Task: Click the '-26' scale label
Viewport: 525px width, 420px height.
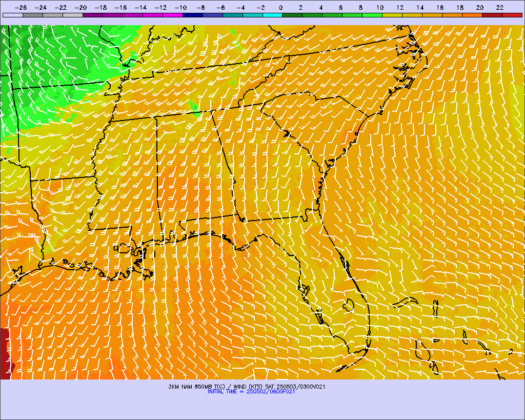Action: (21, 7)
